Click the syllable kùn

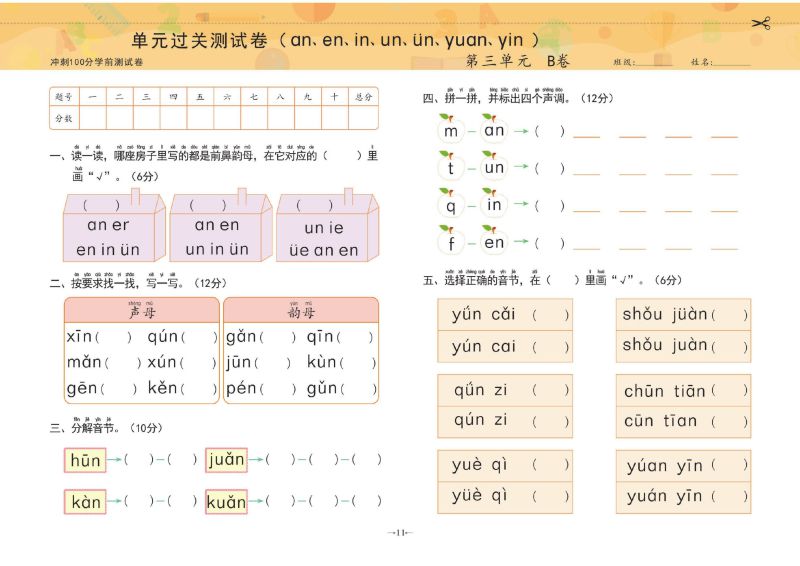tap(321, 362)
